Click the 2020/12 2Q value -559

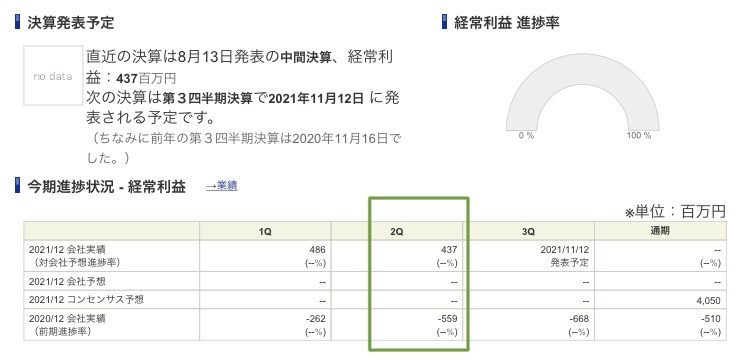tap(447, 319)
